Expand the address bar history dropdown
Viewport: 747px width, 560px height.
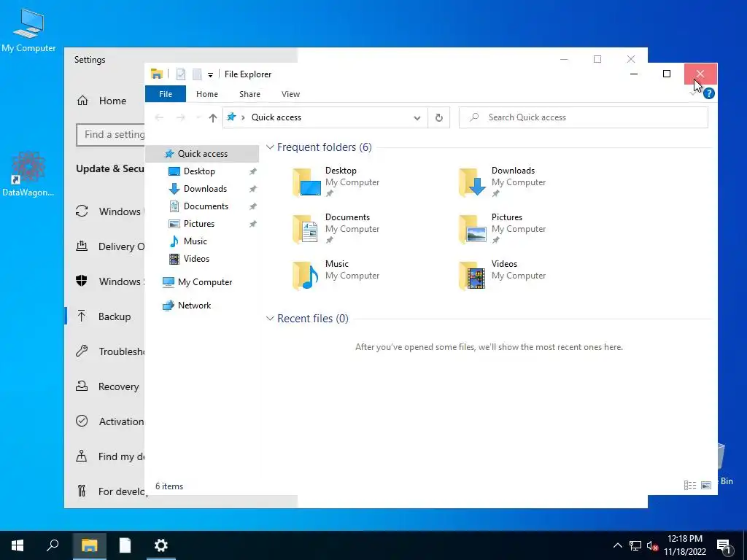point(417,117)
